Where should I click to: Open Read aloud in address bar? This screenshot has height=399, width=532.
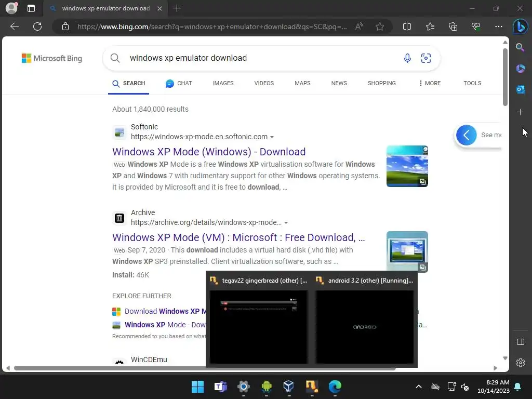(x=359, y=26)
